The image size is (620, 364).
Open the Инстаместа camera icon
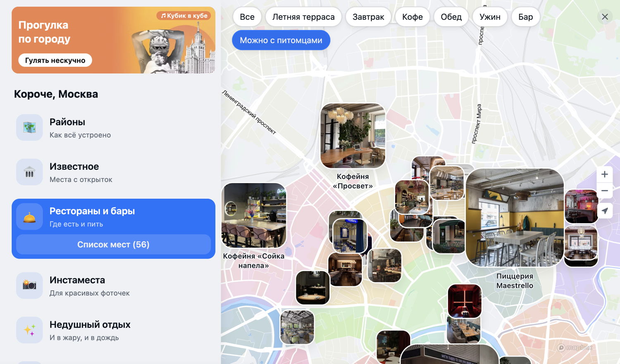tap(29, 285)
